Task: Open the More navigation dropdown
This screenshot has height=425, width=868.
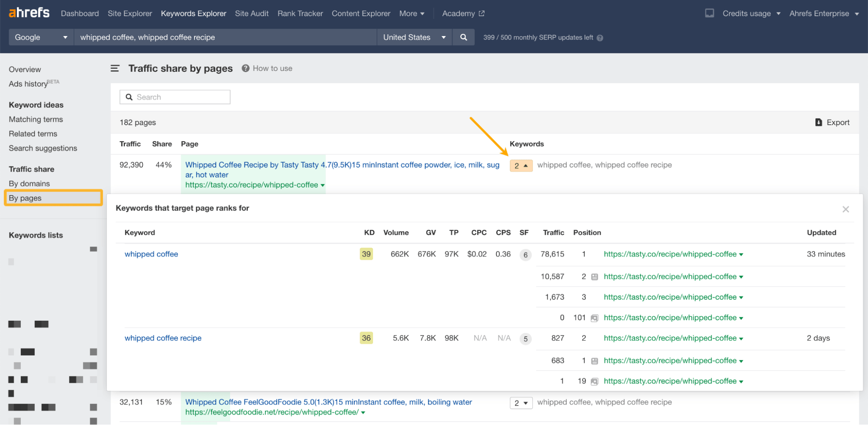Action: coord(411,13)
